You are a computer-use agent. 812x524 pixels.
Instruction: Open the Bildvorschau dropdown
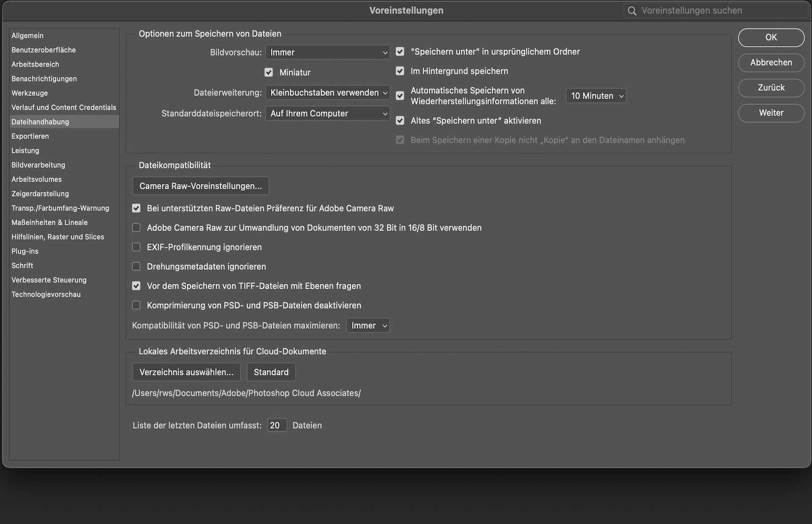tap(327, 52)
